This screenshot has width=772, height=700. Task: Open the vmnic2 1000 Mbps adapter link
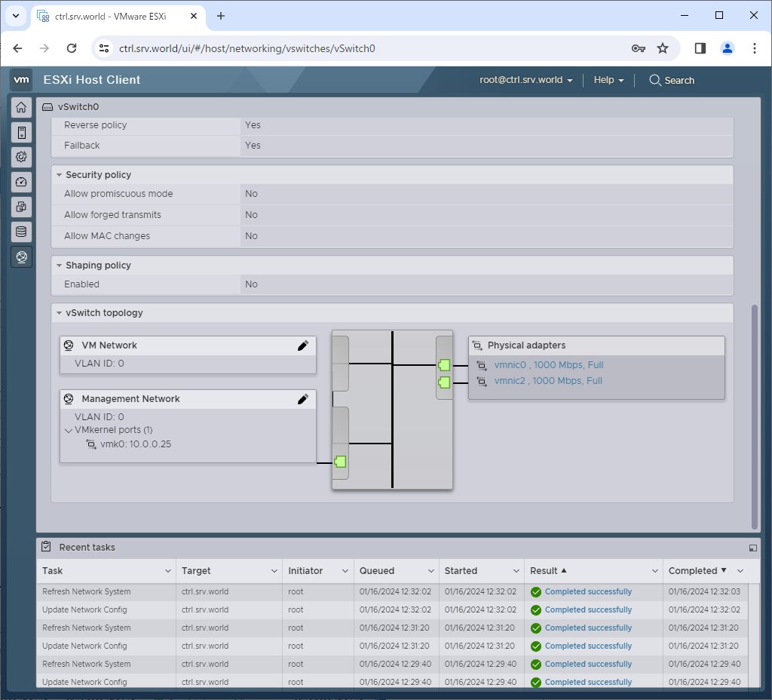click(x=548, y=381)
